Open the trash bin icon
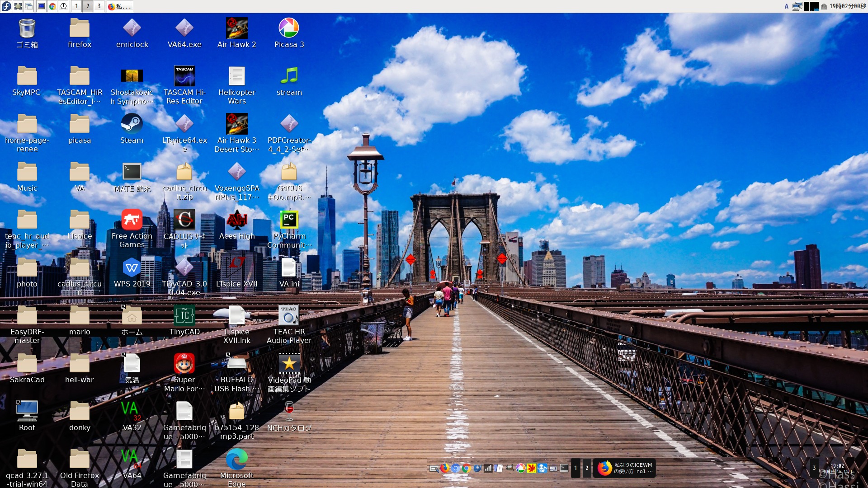The height and width of the screenshot is (488, 868). click(x=27, y=28)
